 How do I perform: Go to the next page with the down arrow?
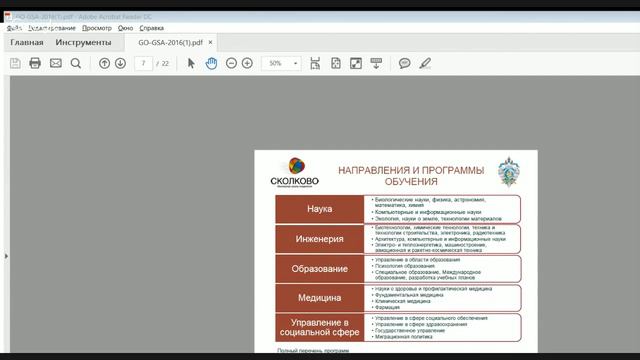pos(120,63)
